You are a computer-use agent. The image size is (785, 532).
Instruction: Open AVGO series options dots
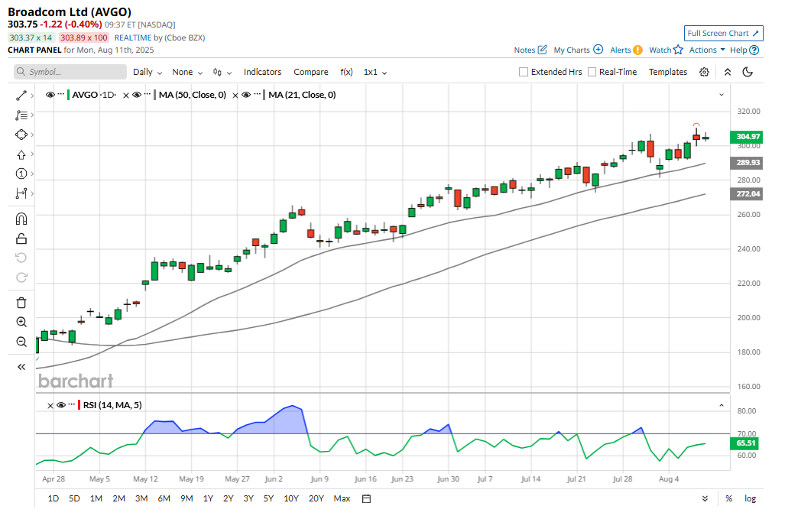(60, 93)
